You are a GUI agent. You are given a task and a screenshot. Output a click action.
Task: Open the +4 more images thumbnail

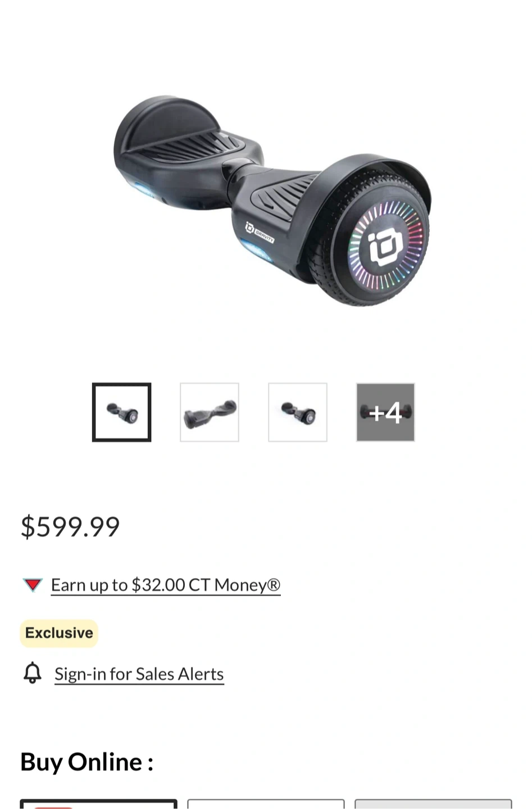(385, 412)
